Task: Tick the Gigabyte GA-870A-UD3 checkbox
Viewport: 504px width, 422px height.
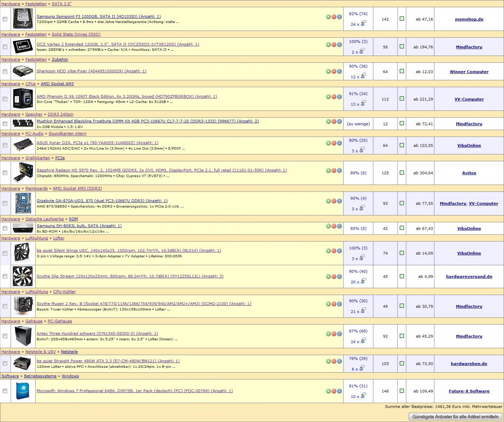Action: click(5, 203)
